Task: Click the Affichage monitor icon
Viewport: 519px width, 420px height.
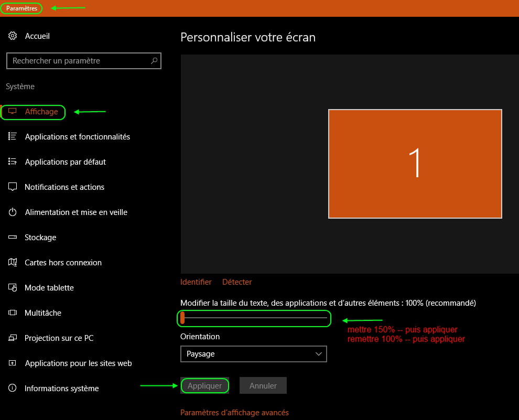Action: coord(12,111)
